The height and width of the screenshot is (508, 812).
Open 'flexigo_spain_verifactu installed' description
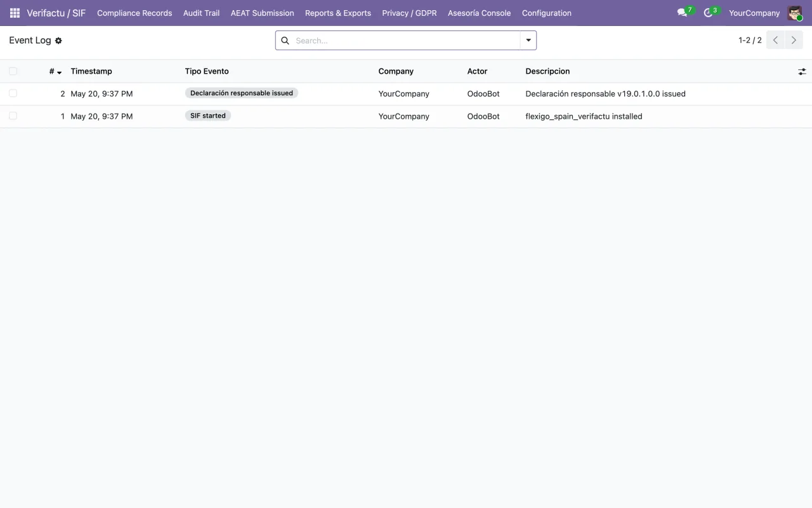click(584, 116)
